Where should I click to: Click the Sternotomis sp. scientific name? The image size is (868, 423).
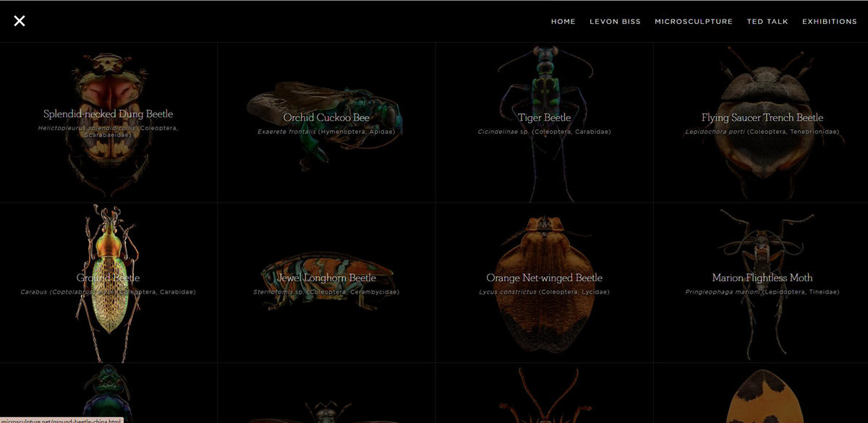click(278, 292)
